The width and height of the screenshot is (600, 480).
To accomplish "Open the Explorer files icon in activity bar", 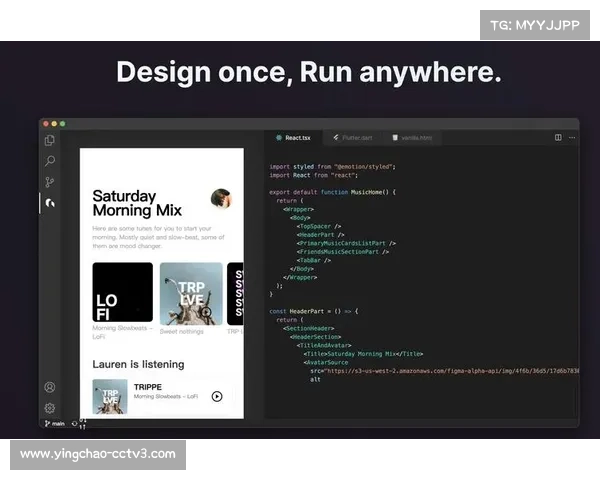I will (50, 140).
